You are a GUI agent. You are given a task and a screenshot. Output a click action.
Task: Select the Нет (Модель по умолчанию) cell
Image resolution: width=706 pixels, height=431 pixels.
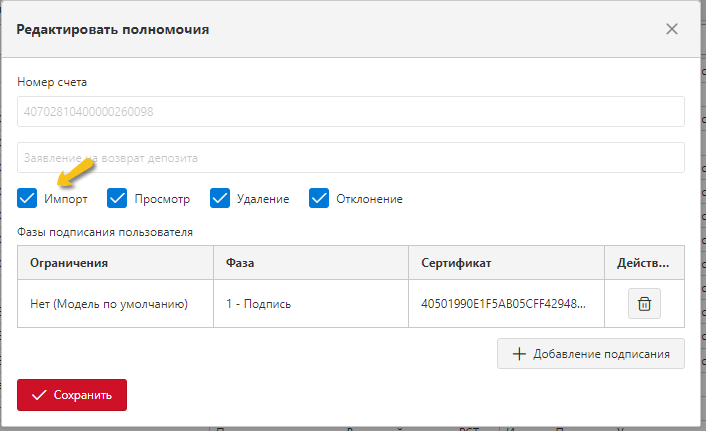point(115,304)
